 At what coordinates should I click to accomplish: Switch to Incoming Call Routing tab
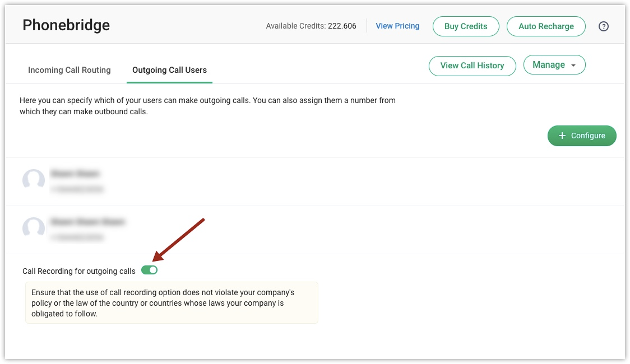(70, 70)
